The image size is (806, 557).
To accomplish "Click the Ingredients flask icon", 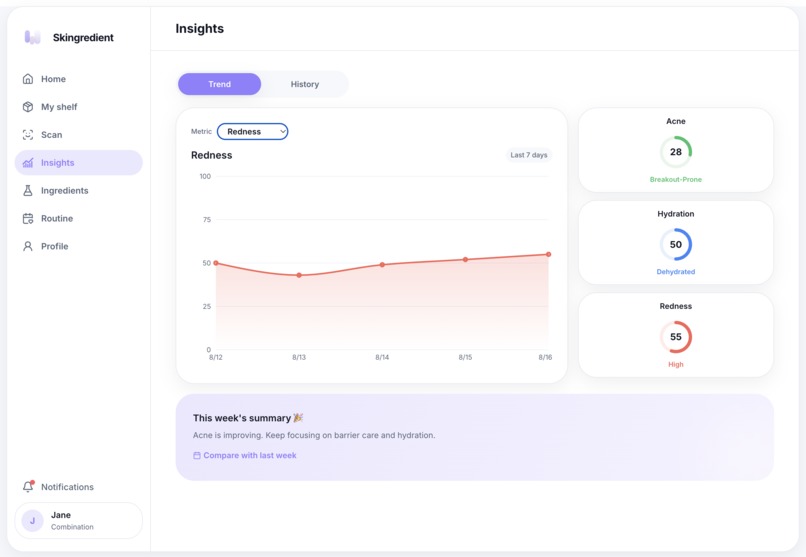I will click(28, 191).
